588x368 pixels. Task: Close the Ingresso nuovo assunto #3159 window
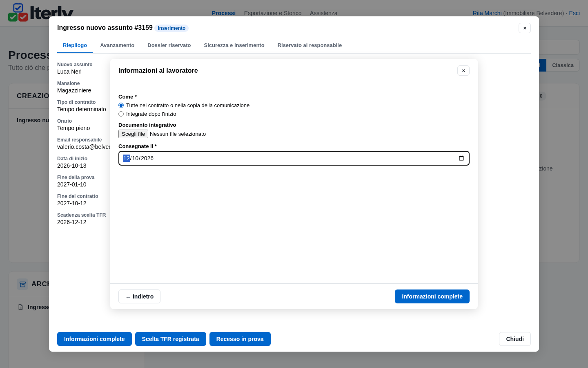525,28
